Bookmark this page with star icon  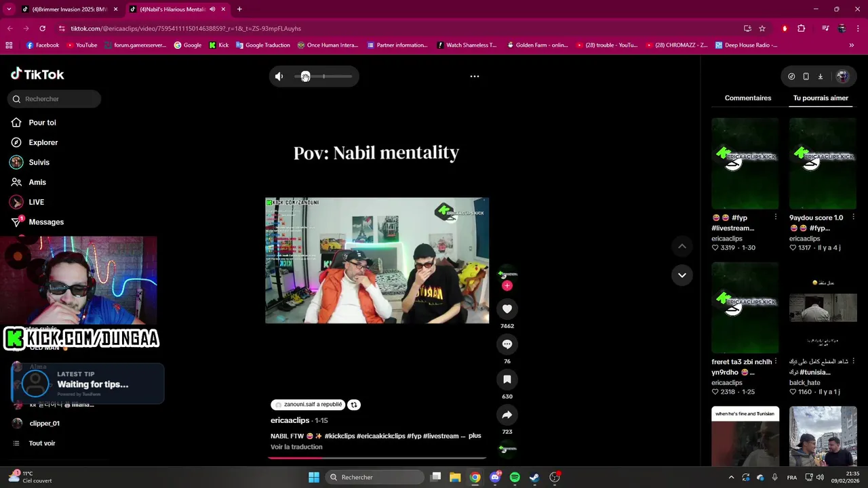pyautogui.click(x=762, y=28)
